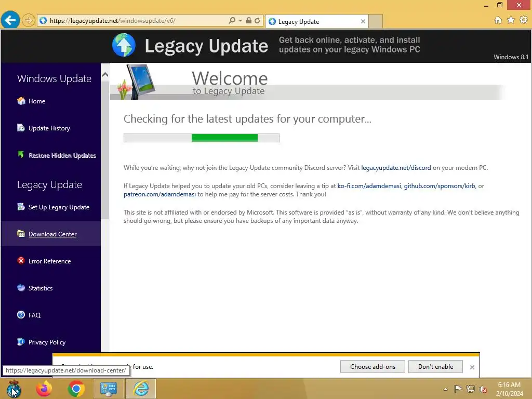This screenshot has width=532, height=399.
Task: Open the address bar dropdown arrow
Action: [240, 21]
